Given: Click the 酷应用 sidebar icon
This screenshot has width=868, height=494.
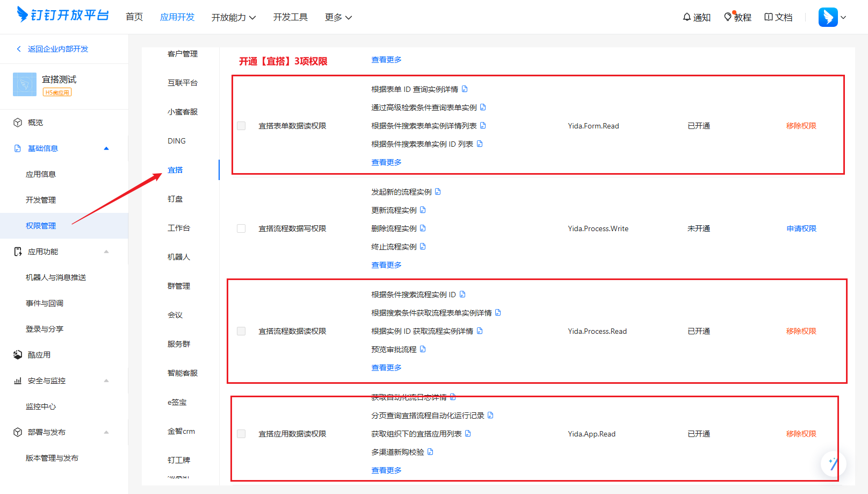Looking at the screenshot, I should pos(18,355).
